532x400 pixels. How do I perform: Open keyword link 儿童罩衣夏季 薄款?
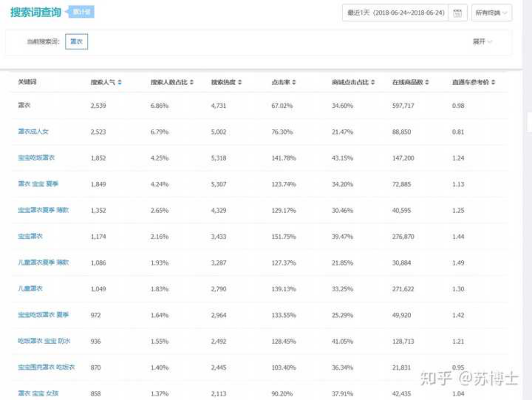[x=43, y=262]
